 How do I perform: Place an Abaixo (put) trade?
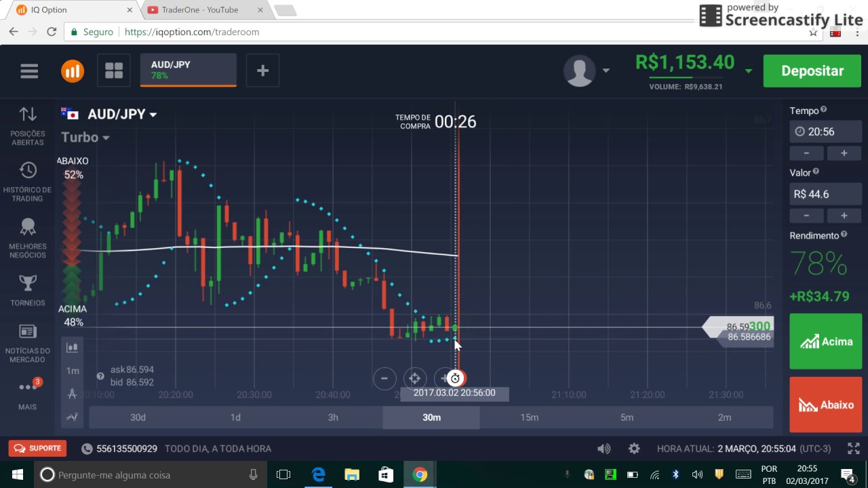click(825, 405)
